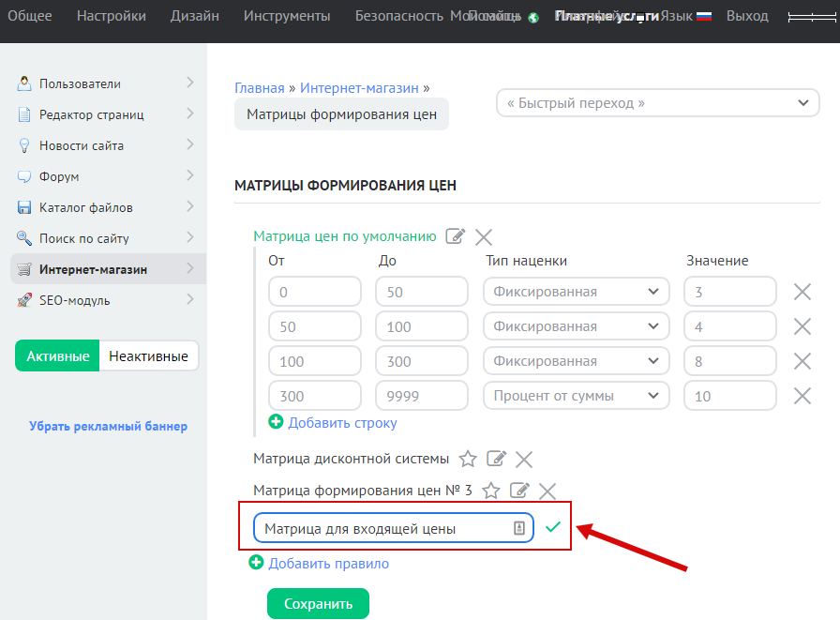840x620 pixels.
Task: Edit Матрица формирования цен № 3 name
Action: tap(519, 491)
